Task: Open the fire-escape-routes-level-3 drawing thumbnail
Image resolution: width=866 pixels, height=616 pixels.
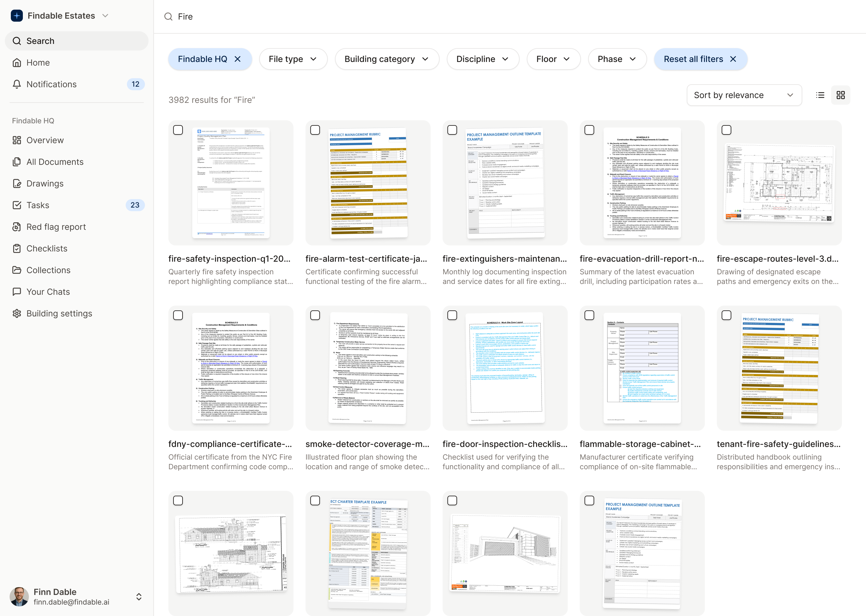Action: click(x=779, y=183)
